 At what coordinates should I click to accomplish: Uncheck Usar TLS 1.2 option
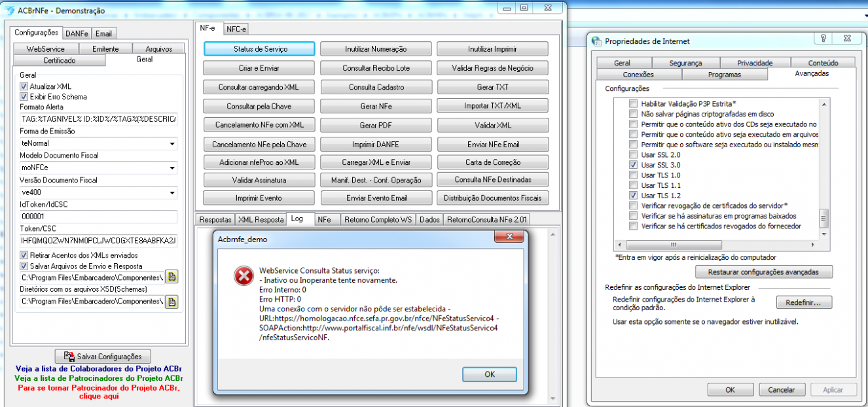pos(633,195)
